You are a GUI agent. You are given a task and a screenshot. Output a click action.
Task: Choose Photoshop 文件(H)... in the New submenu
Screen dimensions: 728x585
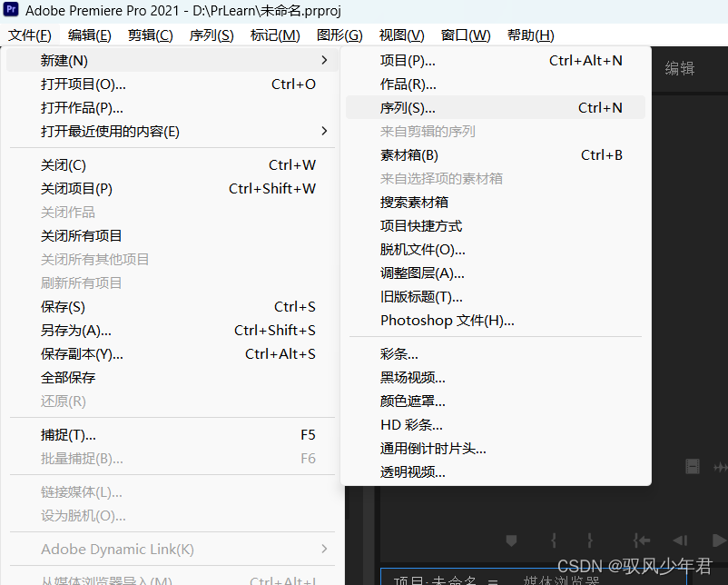point(496,321)
